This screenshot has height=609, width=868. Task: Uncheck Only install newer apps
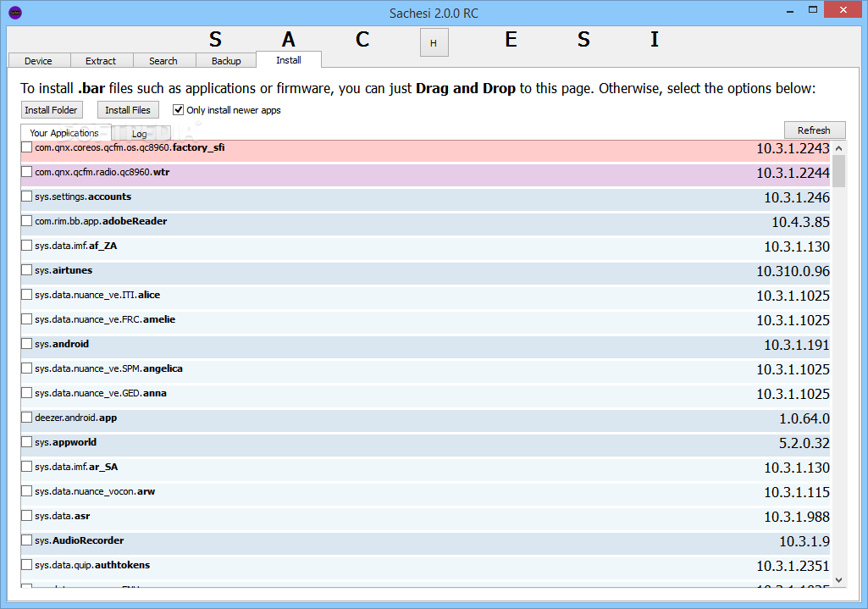coord(178,109)
